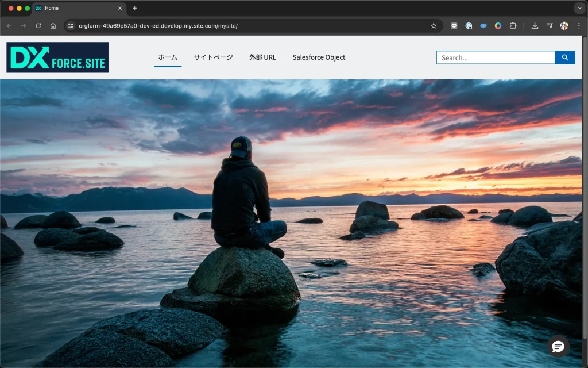
Task: Click the media control playlist icon
Action: [550, 26]
